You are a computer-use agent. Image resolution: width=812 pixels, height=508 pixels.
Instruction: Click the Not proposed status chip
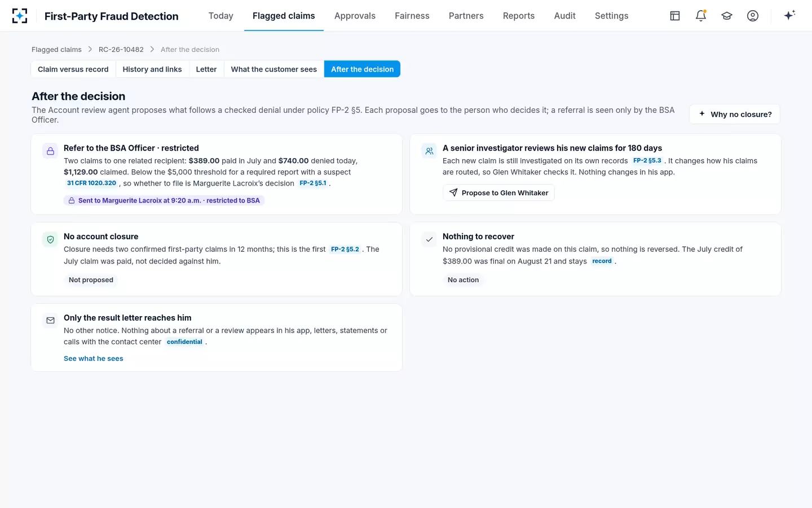pyautogui.click(x=91, y=280)
